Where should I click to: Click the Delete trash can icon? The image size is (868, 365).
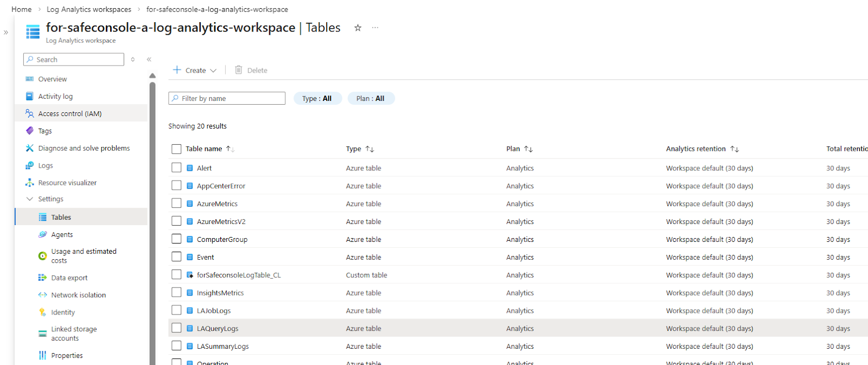point(239,70)
